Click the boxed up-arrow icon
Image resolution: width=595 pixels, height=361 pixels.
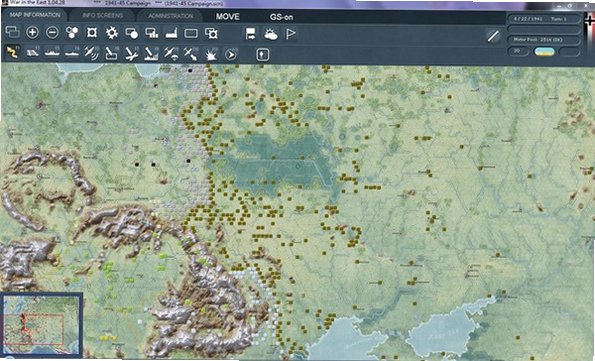263,55
